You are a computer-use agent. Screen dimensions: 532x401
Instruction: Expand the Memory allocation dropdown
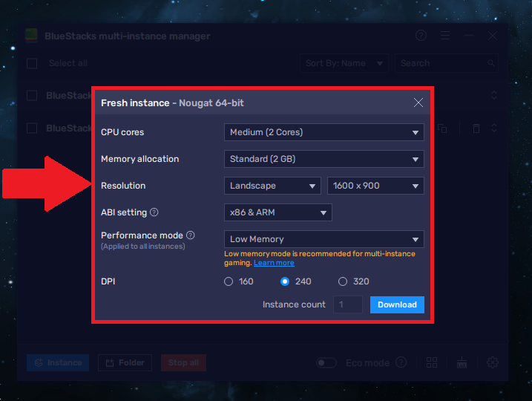pyautogui.click(x=324, y=159)
